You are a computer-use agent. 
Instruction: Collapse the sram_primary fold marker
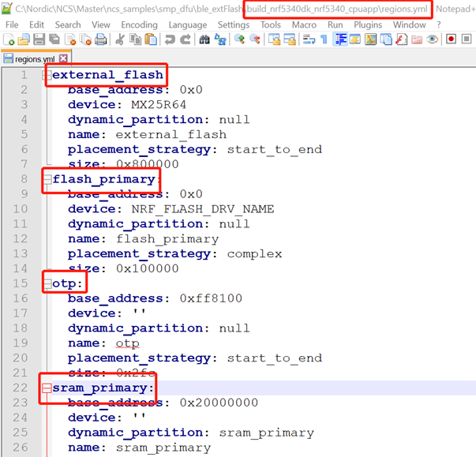pos(47,388)
